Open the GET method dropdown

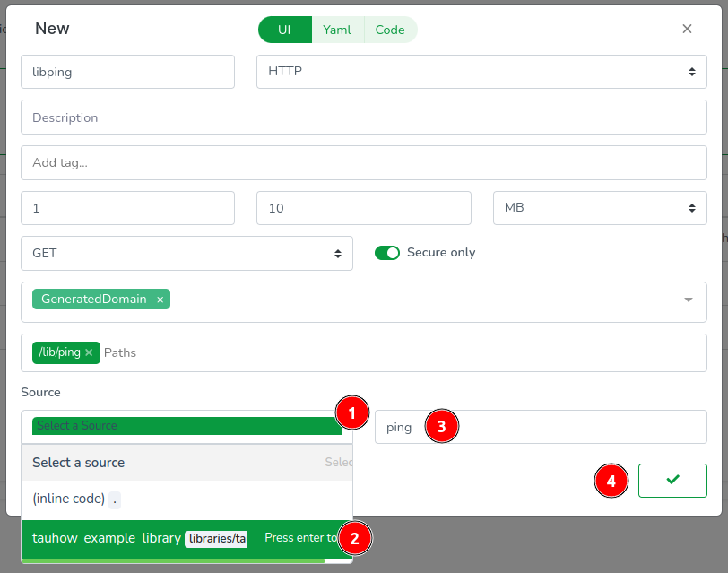186,254
